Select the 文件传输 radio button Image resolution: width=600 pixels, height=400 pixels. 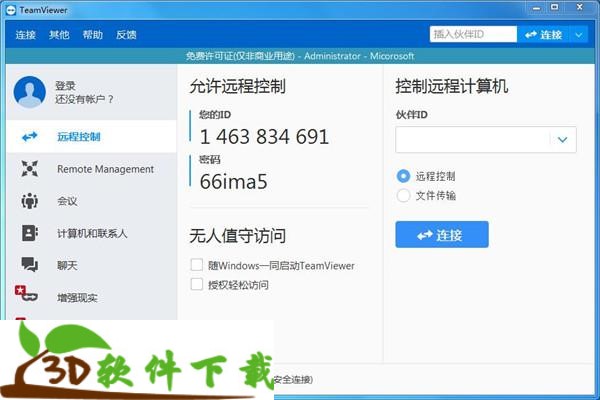(403, 196)
